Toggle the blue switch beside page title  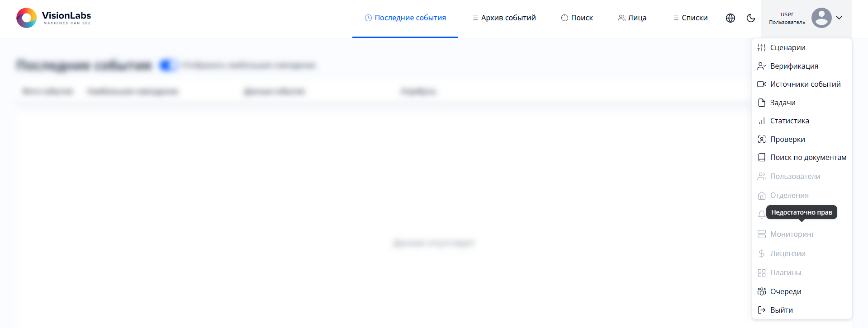tap(168, 66)
